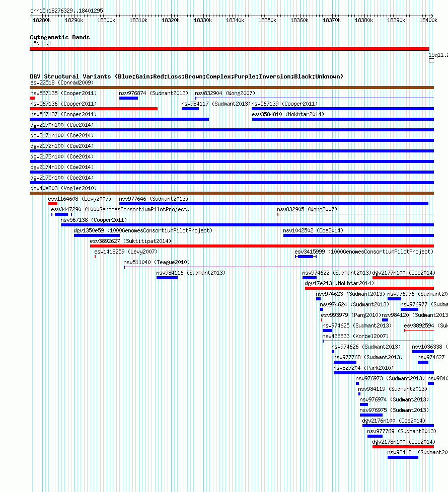Select nsv827204 (Park2010) label

click(x=363, y=368)
